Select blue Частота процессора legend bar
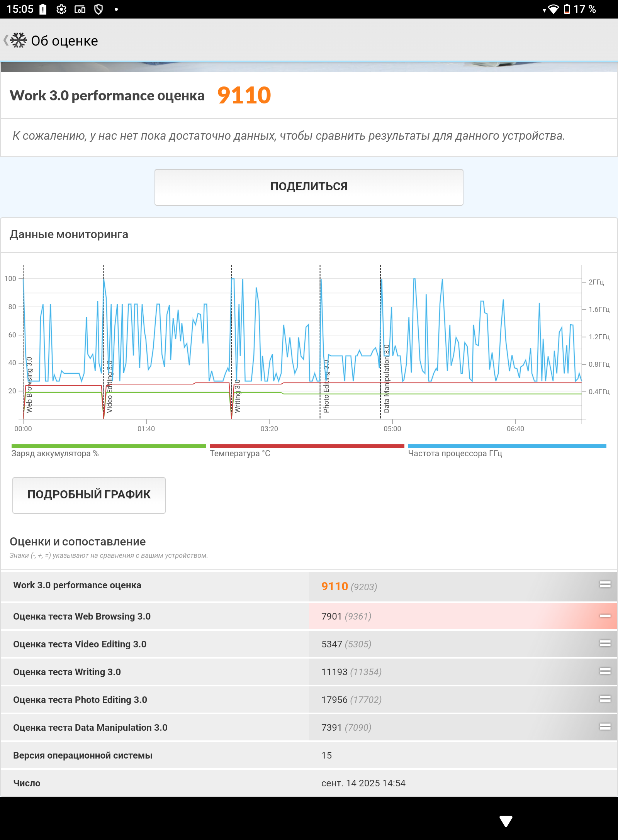Screen dimensions: 618x840 point(507,447)
